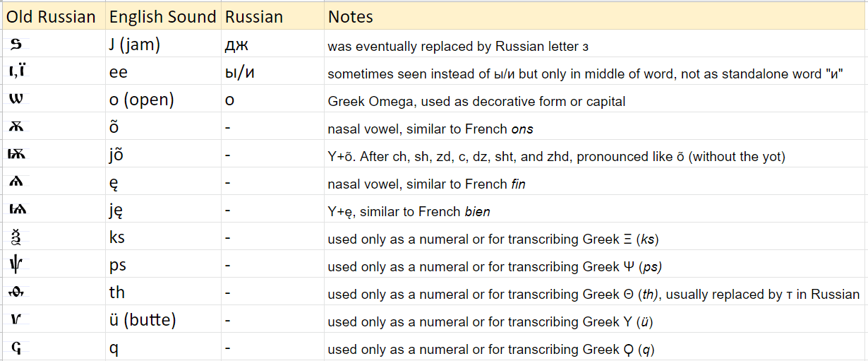Image resolution: width=868 pixels, height=361 pixels.
Task: Select the psi-shaped glyph for ps
Action: 16,265
